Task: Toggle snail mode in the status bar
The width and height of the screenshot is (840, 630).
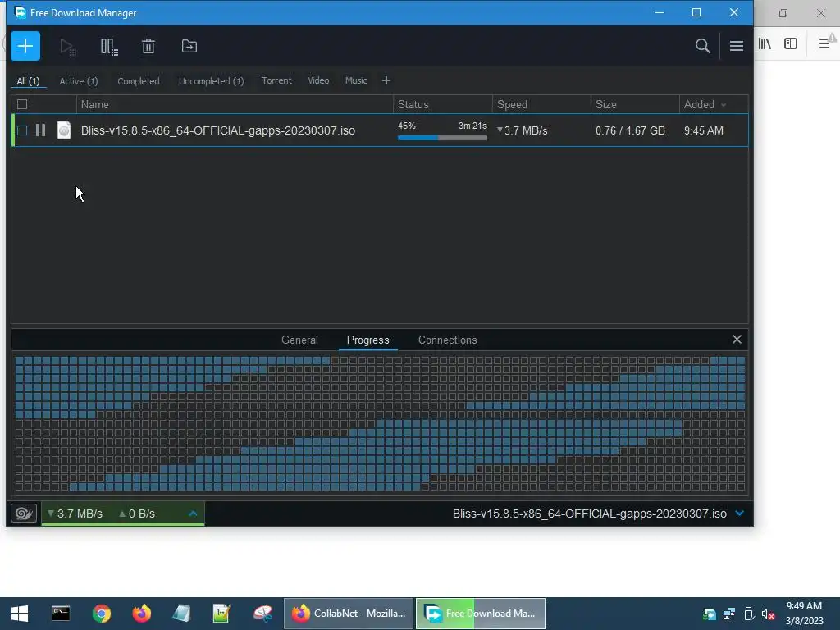Action: coord(24,514)
